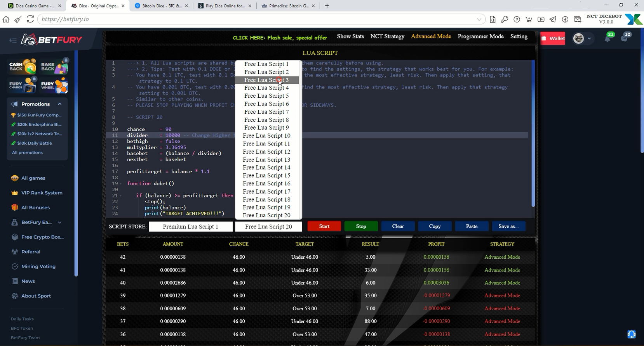Open the address bar history dropdown arrow
Image resolution: width=644 pixels, height=346 pixels.
(479, 19)
